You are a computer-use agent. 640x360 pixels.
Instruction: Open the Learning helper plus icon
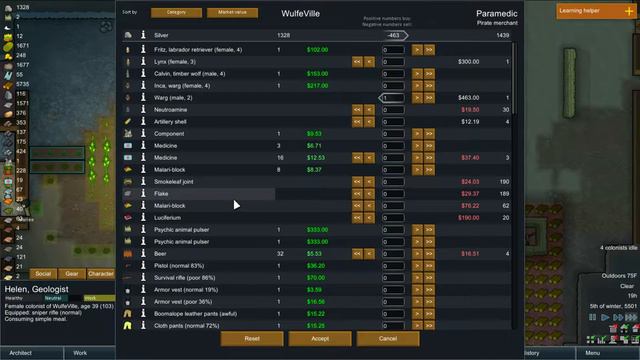coord(629,11)
